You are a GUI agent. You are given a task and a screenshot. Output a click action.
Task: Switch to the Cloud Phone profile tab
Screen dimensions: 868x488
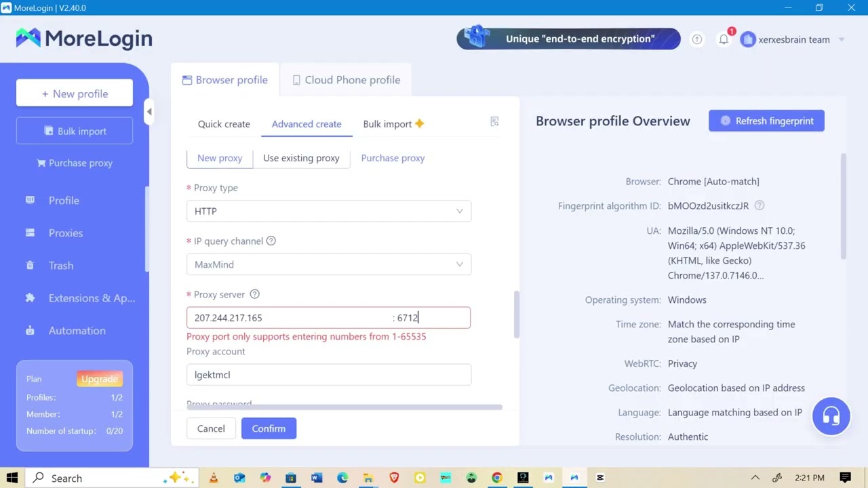[x=346, y=80]
